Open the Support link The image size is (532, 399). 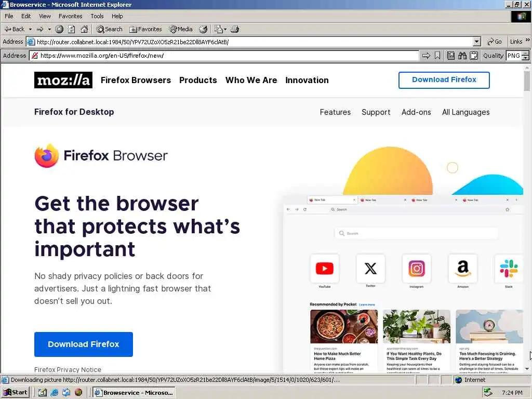pyautogui.click(x=376, y=112)
